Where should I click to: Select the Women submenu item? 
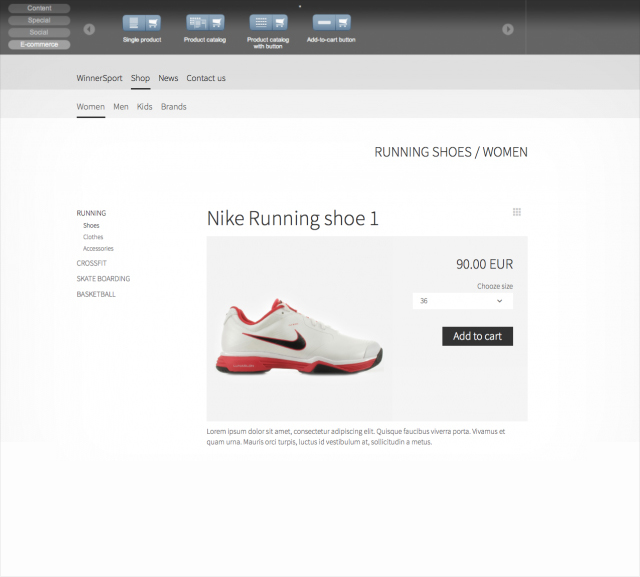[x=91, y=107]
